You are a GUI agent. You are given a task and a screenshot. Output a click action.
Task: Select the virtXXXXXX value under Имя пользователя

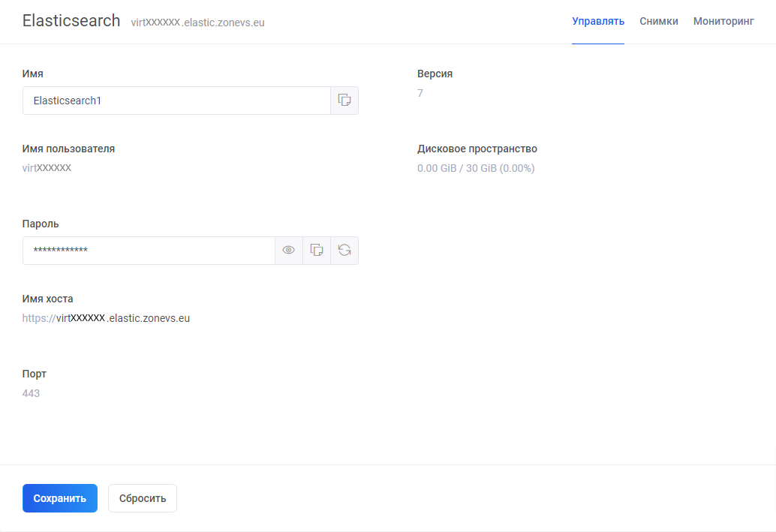point(47,168)
